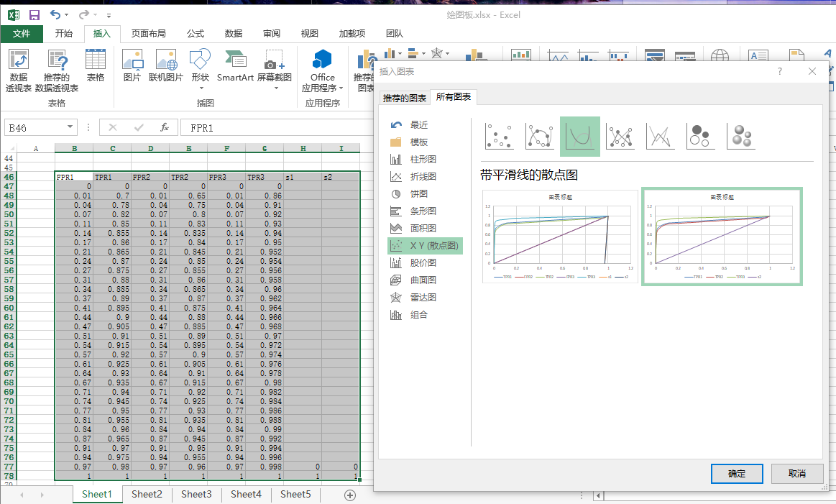Viewport: 836px width, 504px height.
Task: Switch to Sheet2 worksheet tab
Action: (147, 495)
